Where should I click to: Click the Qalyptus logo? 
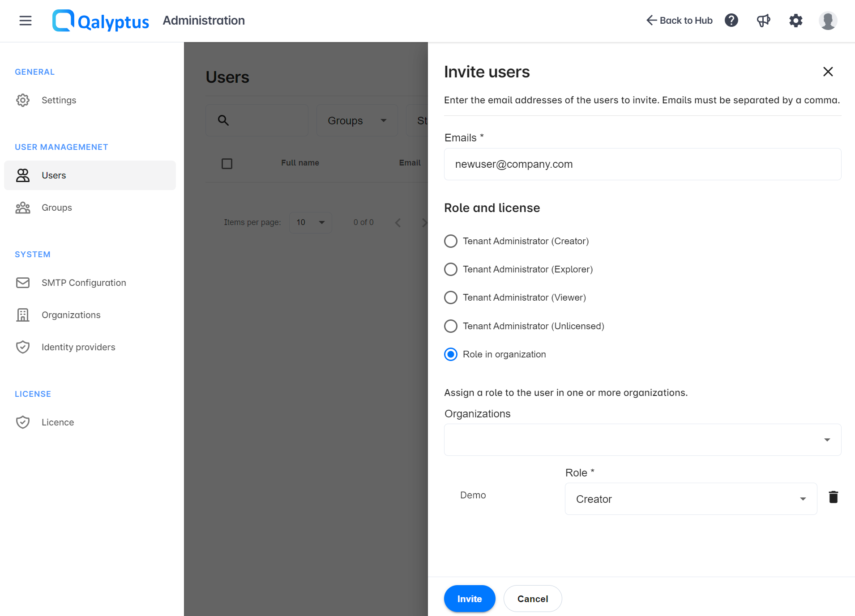point(100,21)
